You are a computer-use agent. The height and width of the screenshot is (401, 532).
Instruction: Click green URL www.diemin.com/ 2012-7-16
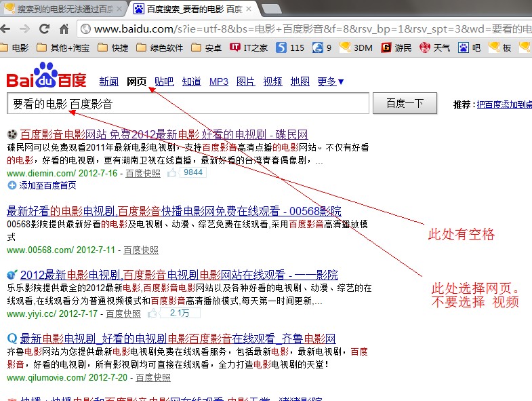pos(62,173)
